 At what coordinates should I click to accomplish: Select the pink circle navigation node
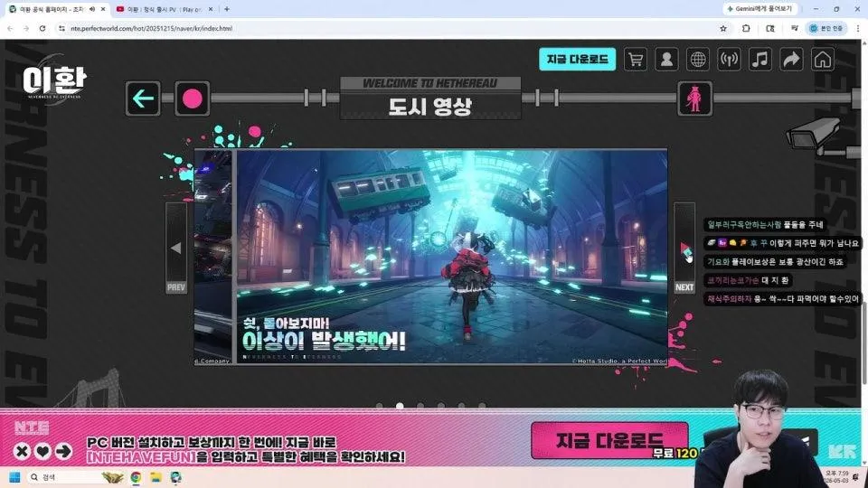coord(192,99)
